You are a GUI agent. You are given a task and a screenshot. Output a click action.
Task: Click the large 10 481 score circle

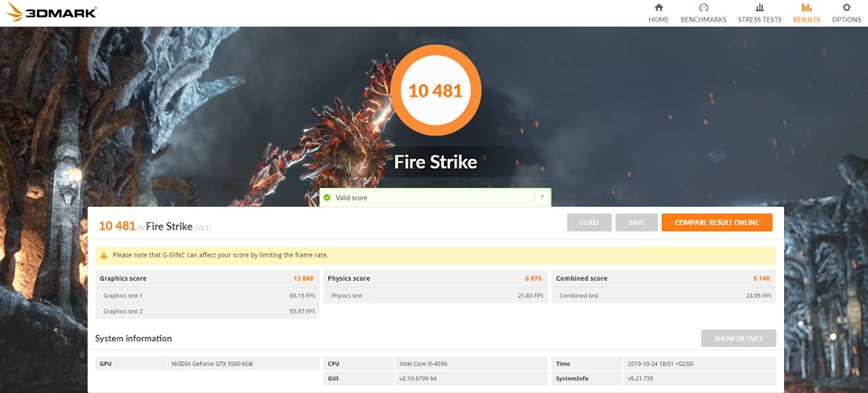coord(435,90)
